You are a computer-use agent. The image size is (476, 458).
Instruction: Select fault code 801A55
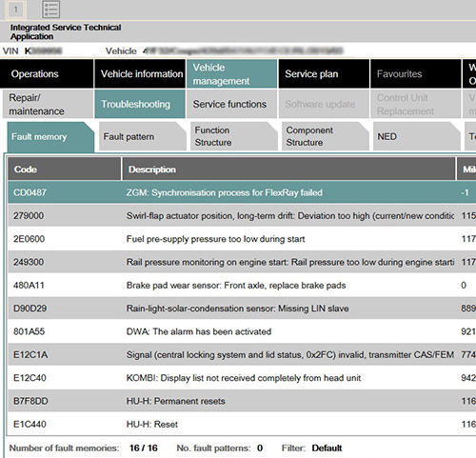29,331
